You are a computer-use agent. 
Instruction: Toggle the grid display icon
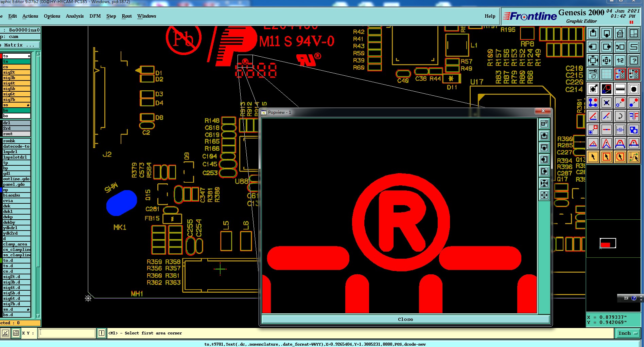coord(607,74)
